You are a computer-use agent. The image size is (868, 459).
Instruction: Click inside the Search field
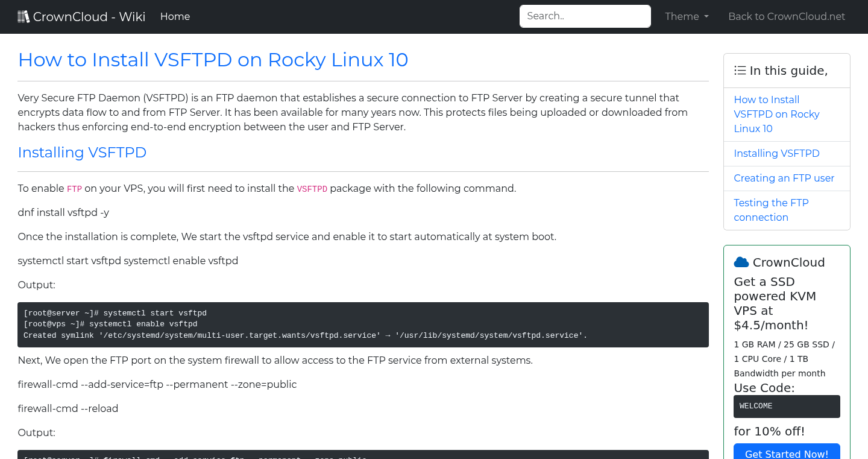coord(585,16)
